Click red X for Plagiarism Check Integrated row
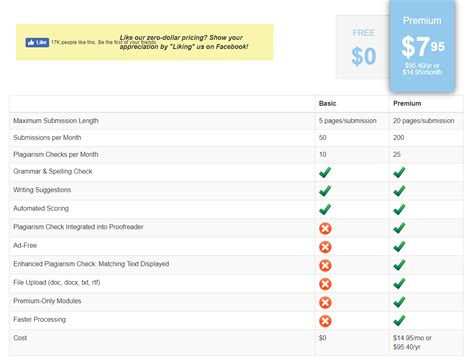 325,228
